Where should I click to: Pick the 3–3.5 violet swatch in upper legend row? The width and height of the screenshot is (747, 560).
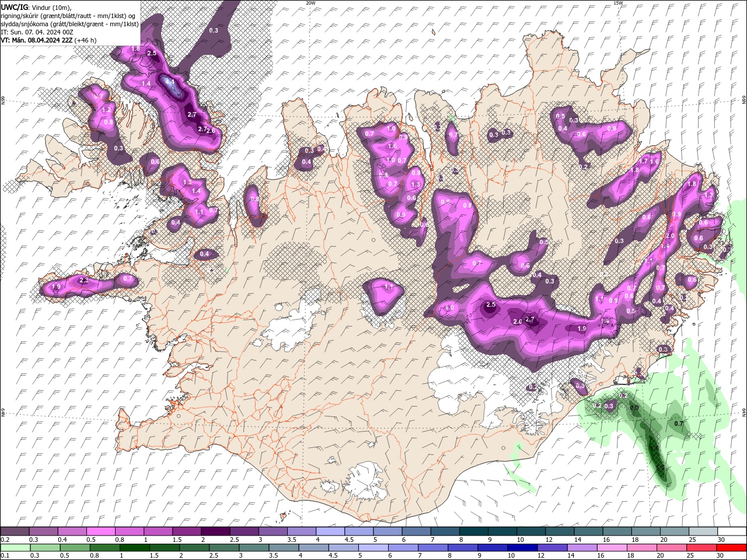[273, 531]
